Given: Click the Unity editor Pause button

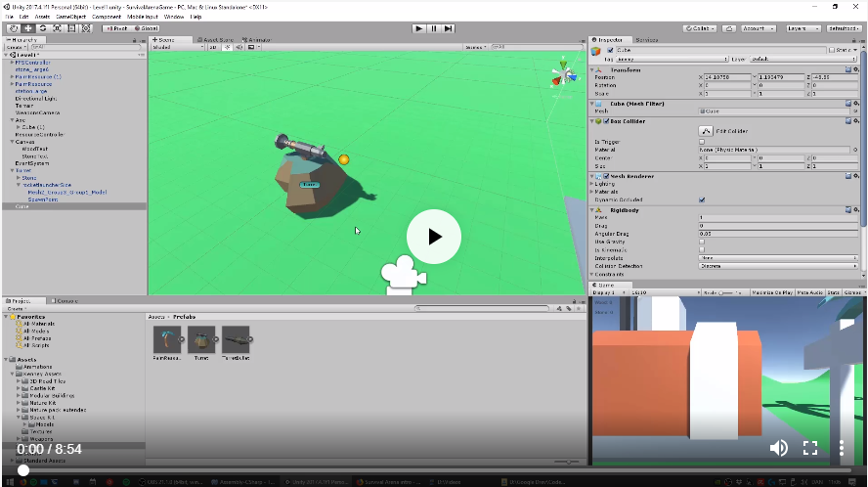Looking at the screenshot, I should point(434,28).
